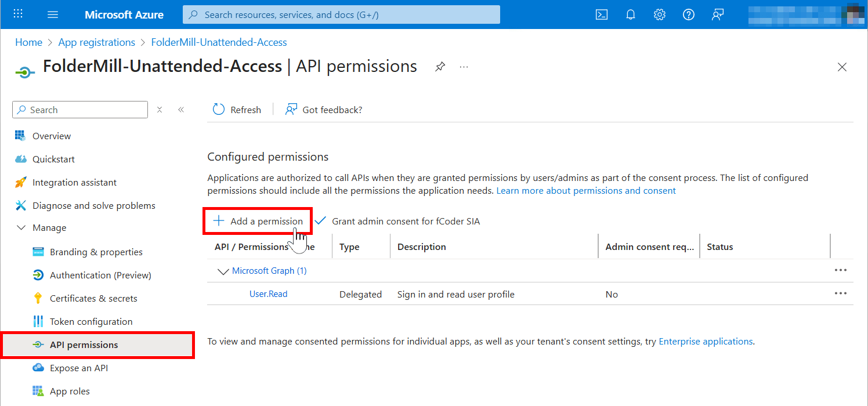This screenshot has height=406, width=868.
Task: Collapse the Manage section
Action: [x=22, y=227]
